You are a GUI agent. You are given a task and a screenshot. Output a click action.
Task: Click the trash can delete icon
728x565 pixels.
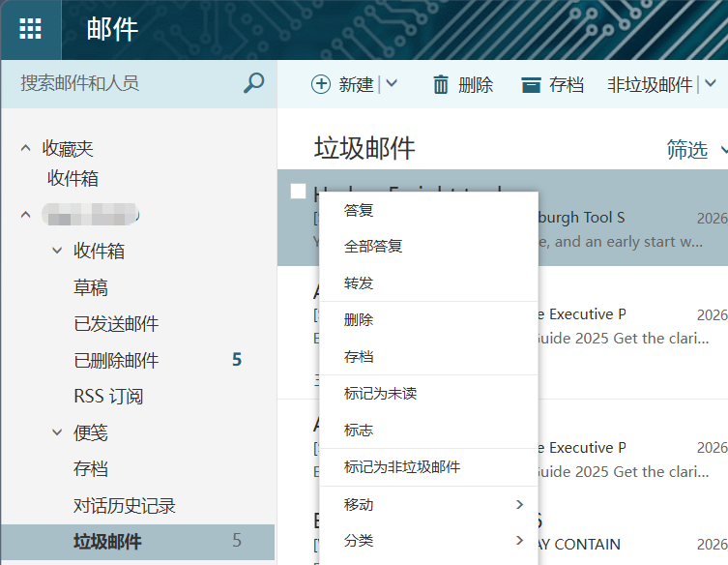pyautogui.click(x=441, y=85)
